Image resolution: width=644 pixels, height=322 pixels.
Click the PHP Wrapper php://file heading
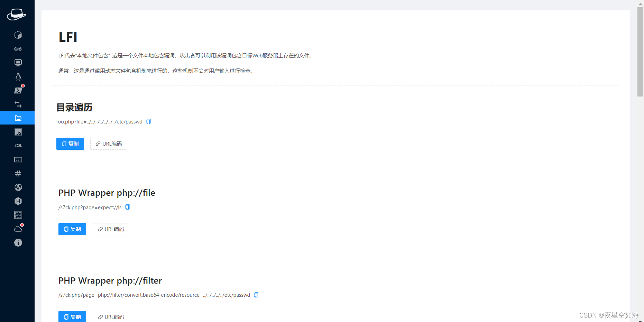(x=107, y=193)
